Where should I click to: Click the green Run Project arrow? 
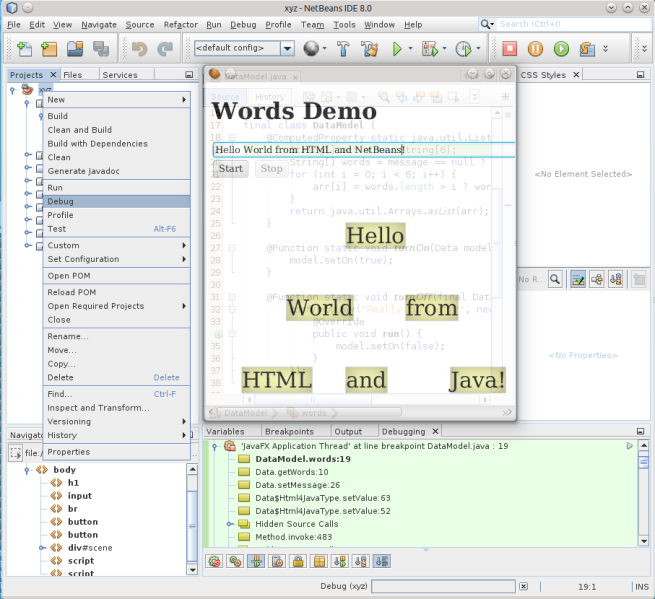397,49
